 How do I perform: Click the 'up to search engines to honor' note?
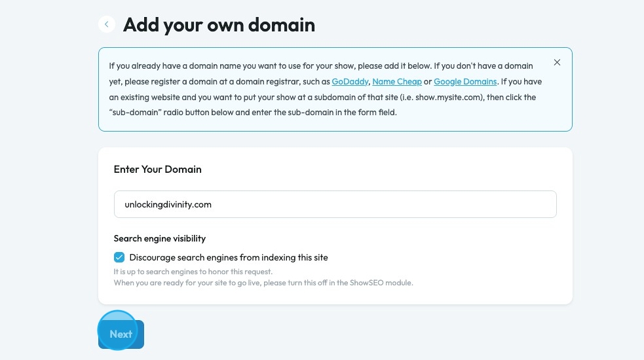(193, 272)
